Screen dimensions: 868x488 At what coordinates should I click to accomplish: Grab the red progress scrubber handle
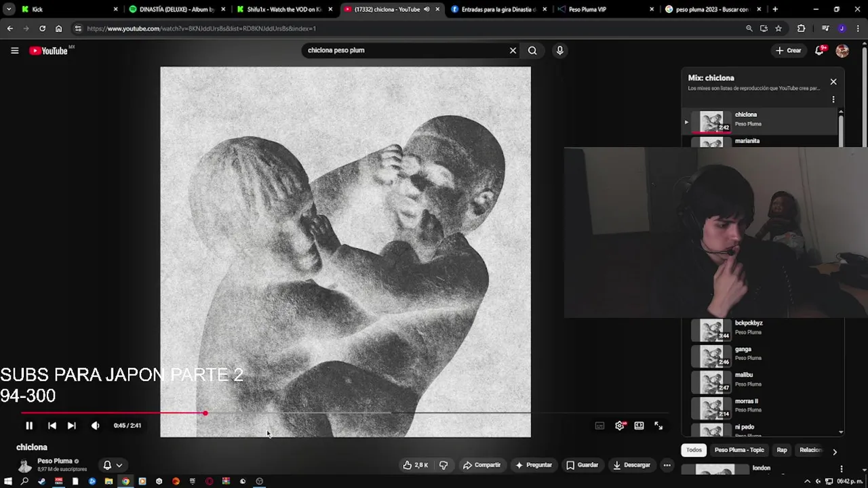205,413
